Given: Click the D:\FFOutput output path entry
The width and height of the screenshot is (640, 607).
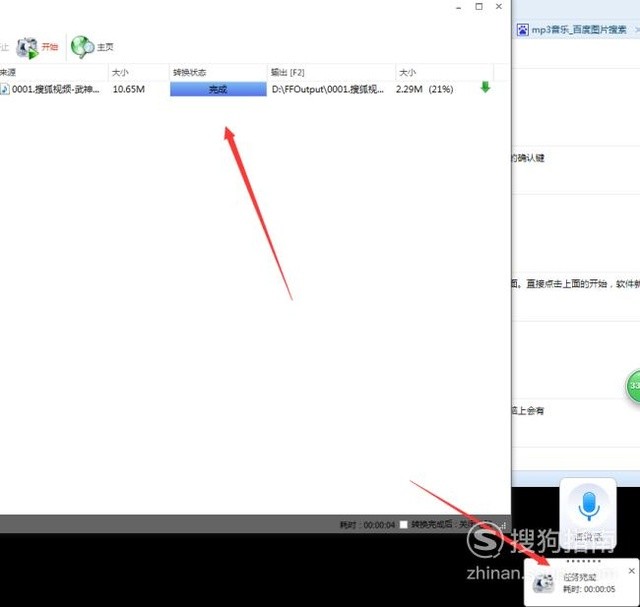Looking at the screenshot, I should pyautogui.click(x=328, y=89).
